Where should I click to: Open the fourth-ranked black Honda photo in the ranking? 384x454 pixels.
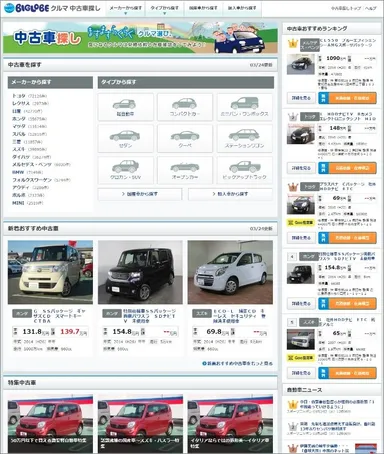point(301,274)
